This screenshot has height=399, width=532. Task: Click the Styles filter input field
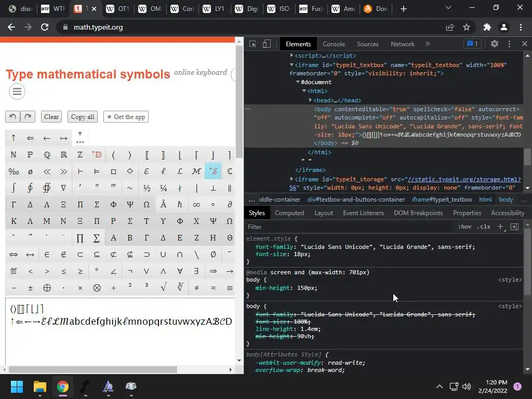tap(350, 227)
